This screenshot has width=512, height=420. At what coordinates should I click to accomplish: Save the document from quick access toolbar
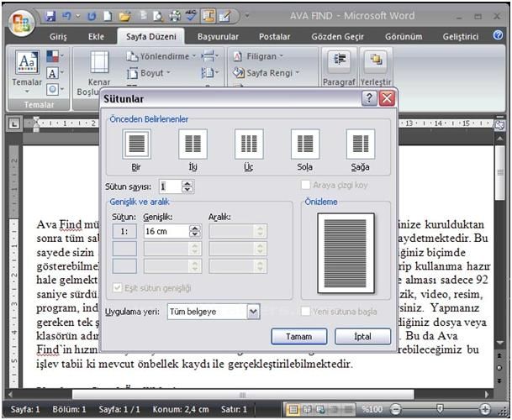click(x=50, y=16)
